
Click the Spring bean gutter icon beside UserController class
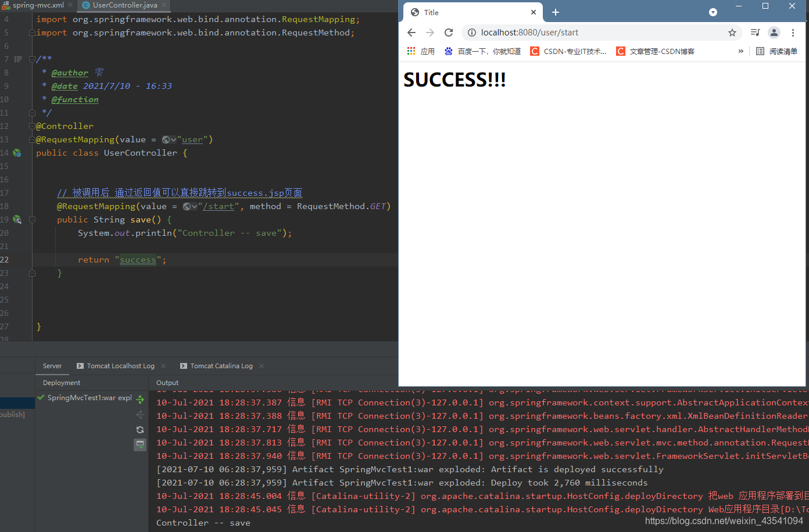(17, 153)
